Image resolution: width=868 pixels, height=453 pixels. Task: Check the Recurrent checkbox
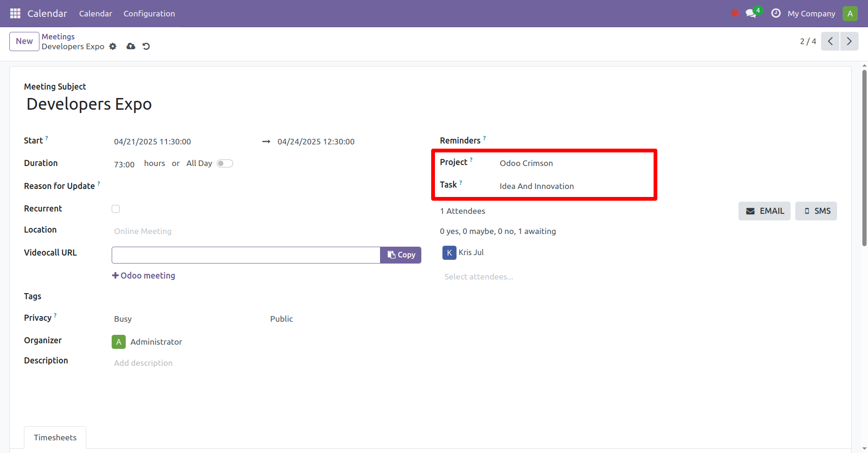(115, 209)
